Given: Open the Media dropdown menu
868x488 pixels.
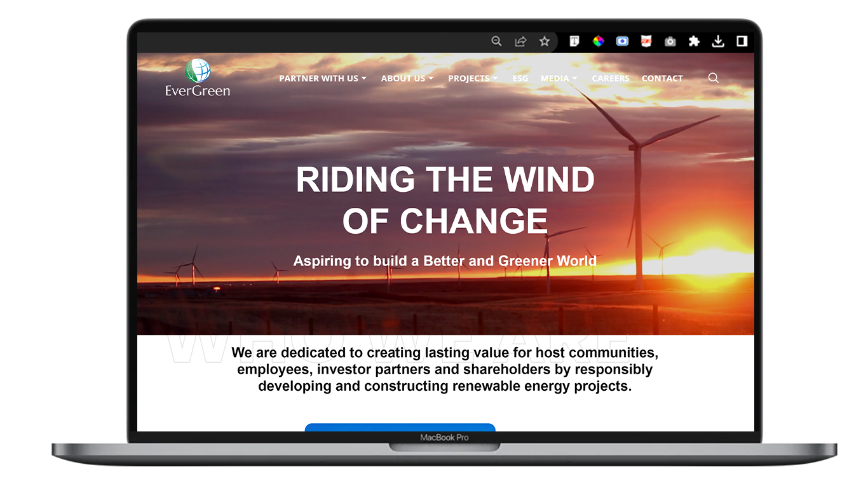Looking at the screenshot, I should pyautogui.click(x=559, y=78).
